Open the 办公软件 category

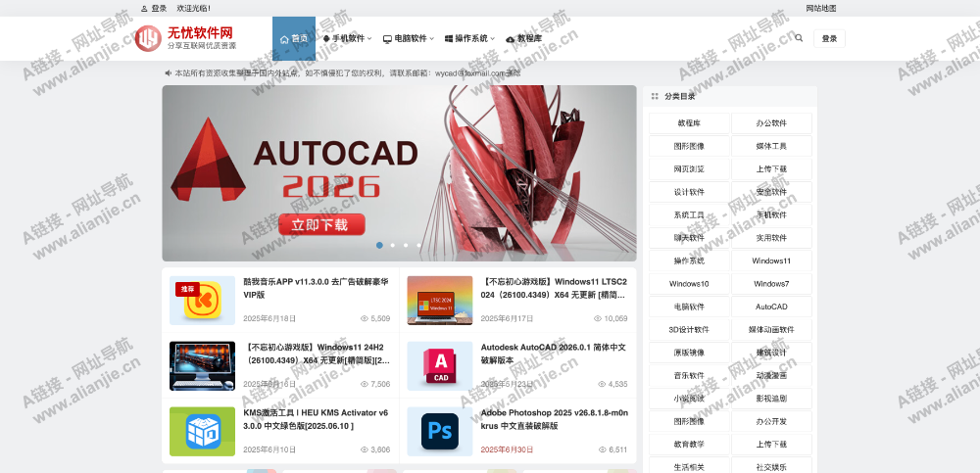[x=771, y=123]
